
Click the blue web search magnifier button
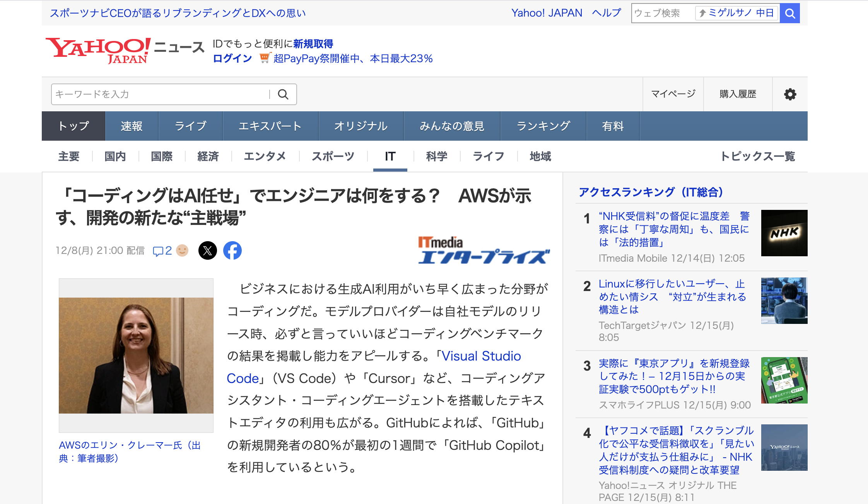pos(789,14)
